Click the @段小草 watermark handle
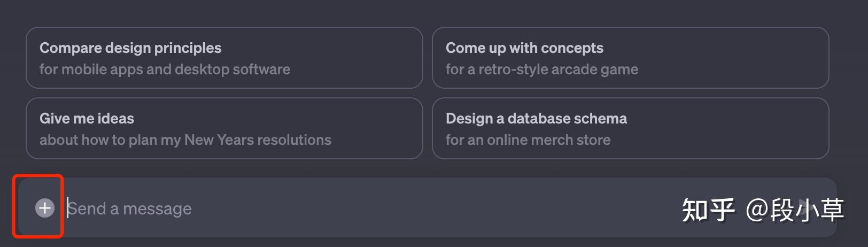This screenshot has height=247, width=868. coord(795,210)
